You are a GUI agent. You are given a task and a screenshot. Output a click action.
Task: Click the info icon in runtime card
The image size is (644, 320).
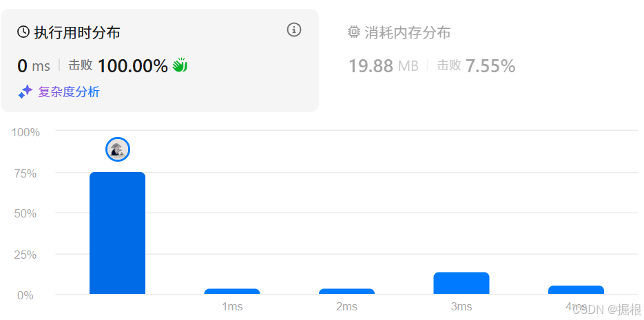[x=294, y=30]
